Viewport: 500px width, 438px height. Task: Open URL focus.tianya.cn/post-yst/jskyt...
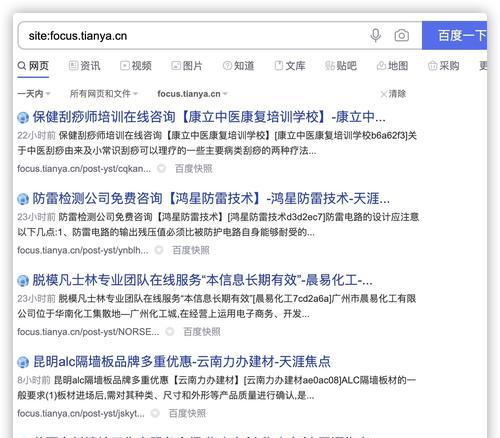81,414
